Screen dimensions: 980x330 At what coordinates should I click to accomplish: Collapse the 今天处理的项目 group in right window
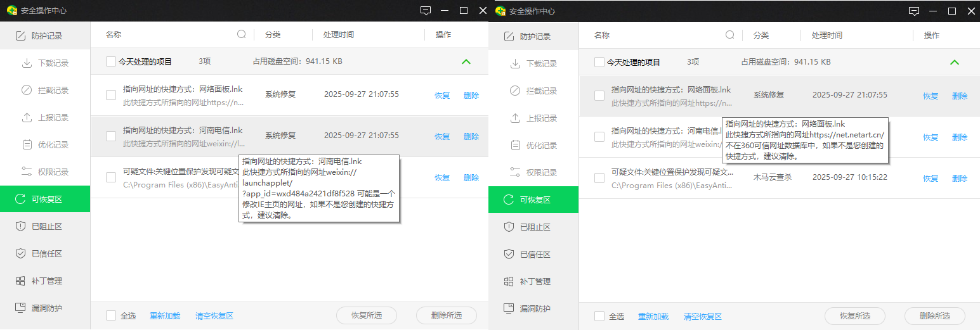pyautogui.click(x=955, y=62)
